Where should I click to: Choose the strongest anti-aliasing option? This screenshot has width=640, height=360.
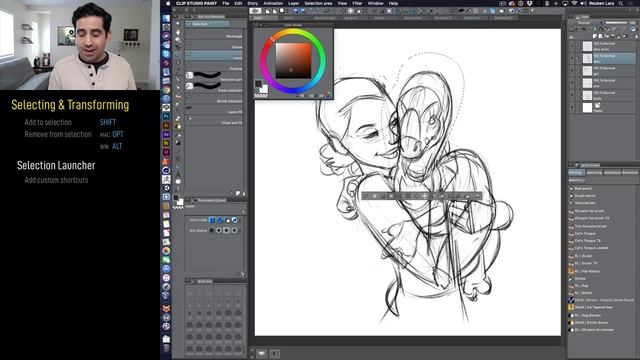(x=234, y=231)
